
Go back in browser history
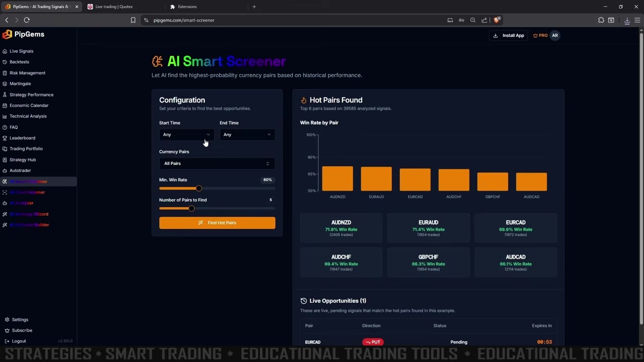tap(7, 20)
